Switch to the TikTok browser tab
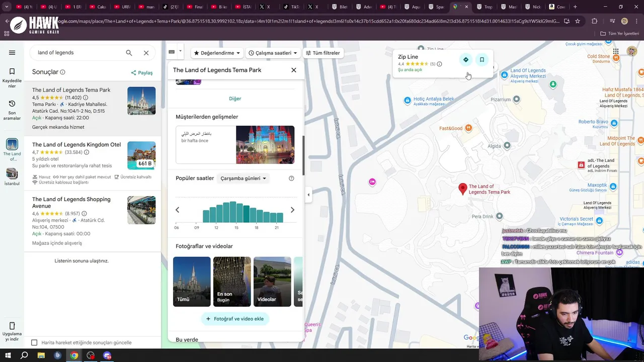The width and height of the screenshot is (644, 362). pyautogui.click(x=291, y=7)
